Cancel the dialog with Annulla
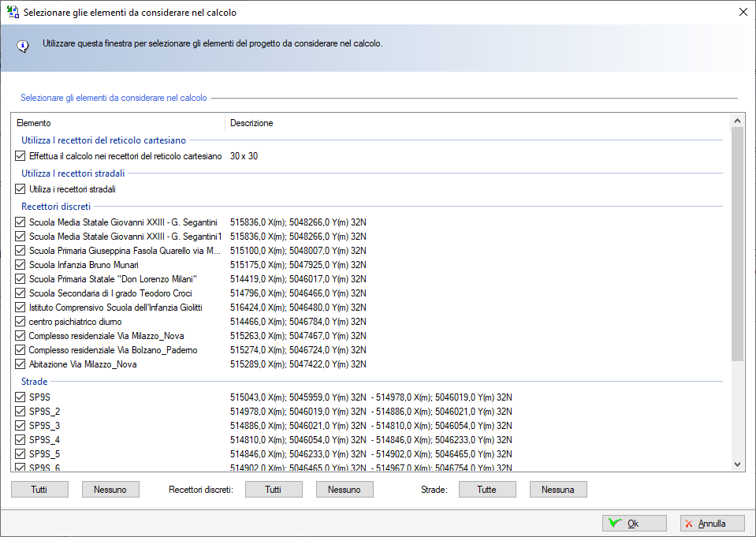Image resolution: width=756 pixels, height=537 pixels. coord(713,524)
